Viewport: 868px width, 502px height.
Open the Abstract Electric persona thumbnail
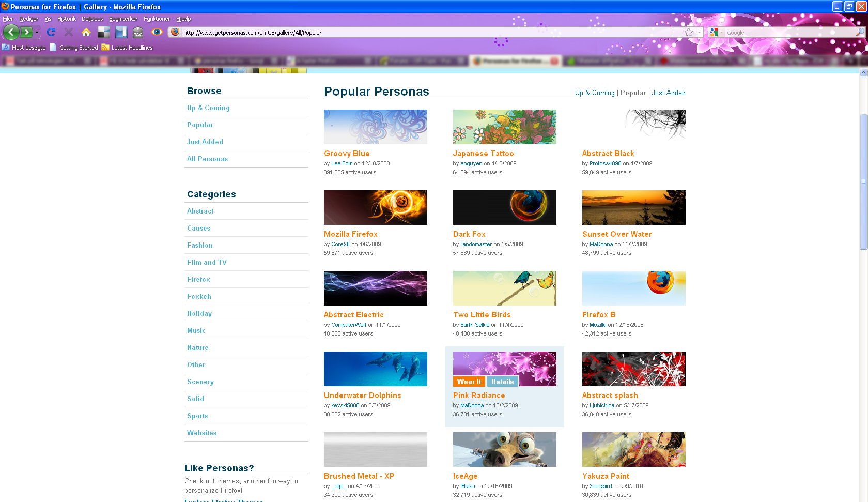[x=376, y=288]
